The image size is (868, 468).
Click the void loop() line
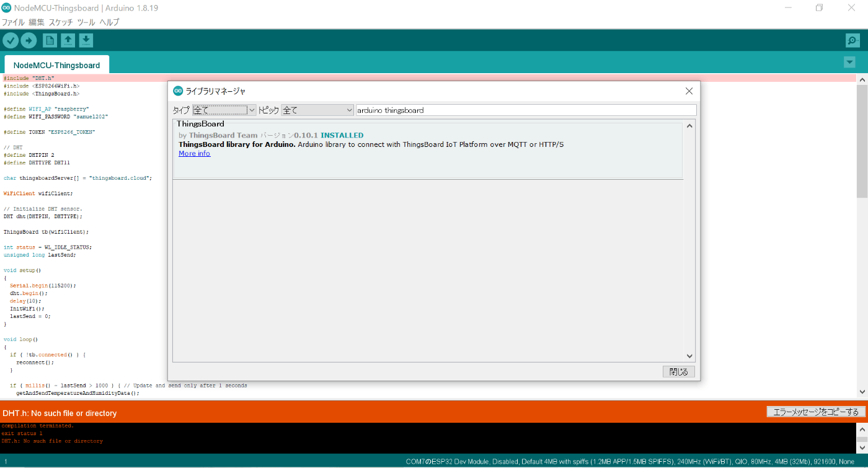[x=21, y=340]
